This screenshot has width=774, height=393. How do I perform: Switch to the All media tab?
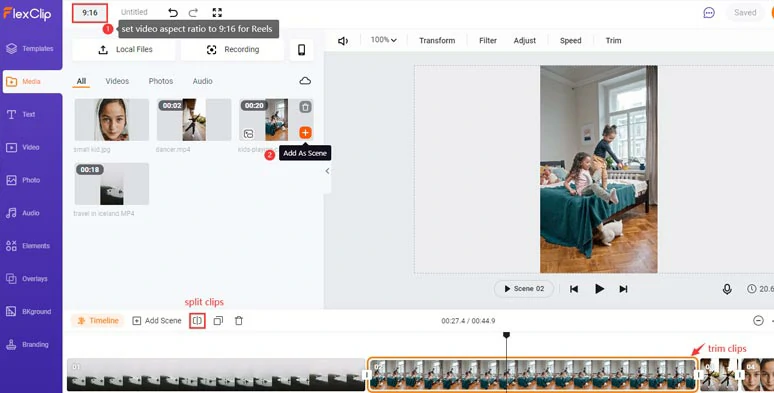(x=81, y=81)
